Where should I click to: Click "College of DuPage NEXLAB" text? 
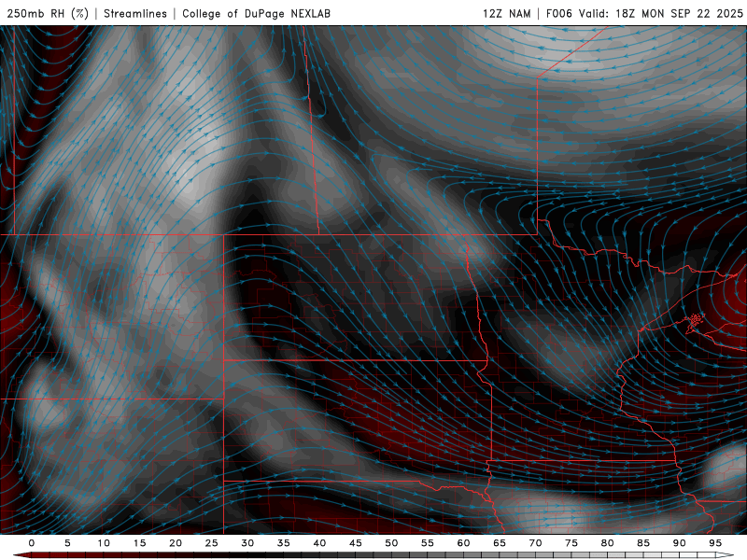(x=256, y=13)
